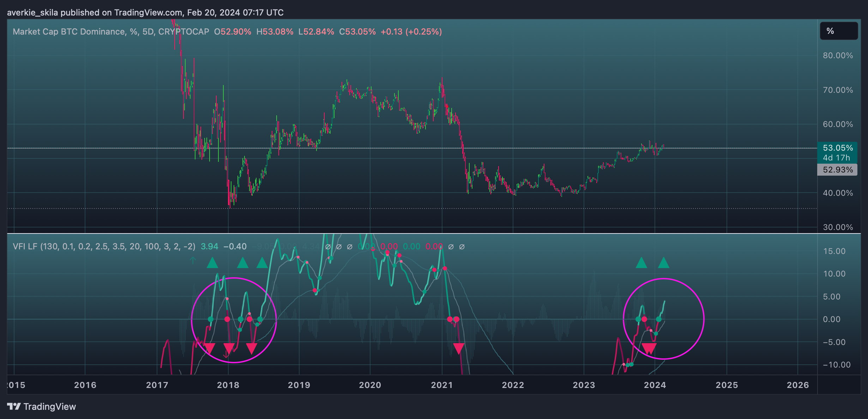Select the green up-triangle signal in early 2018
Viewport: 868px width, 419px height.
coord(243,263)
